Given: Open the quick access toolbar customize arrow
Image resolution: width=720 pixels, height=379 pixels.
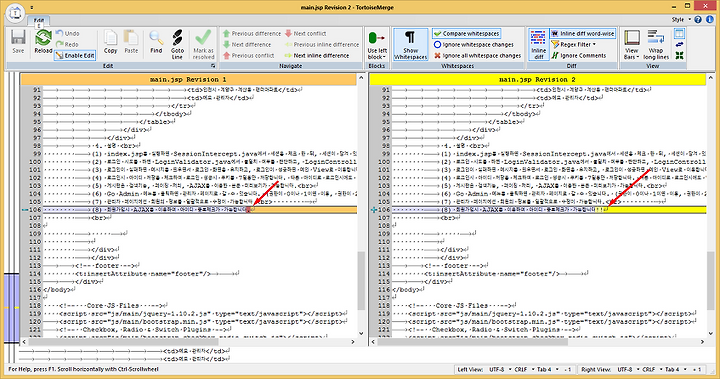Looking at the screenshot, I should point(32,8).
